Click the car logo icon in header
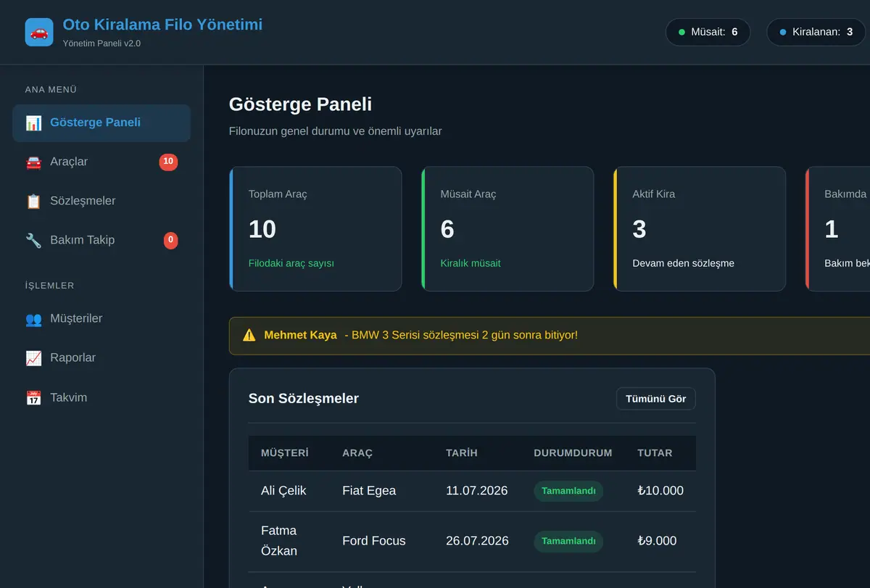Image resolution: width=870 pixels, height=588 pixels. coord(39,33)
